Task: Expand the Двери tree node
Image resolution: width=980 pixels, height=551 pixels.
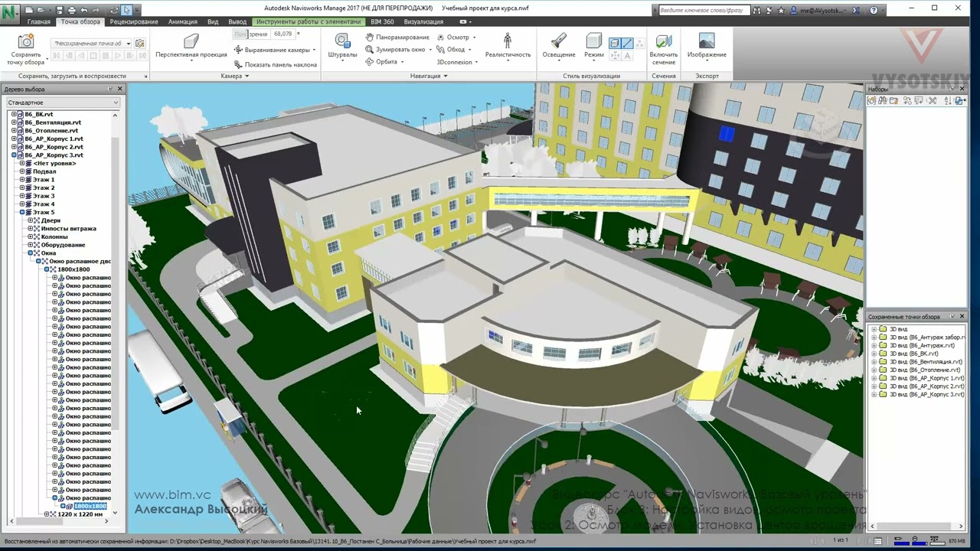Action: tap(30, 220)
